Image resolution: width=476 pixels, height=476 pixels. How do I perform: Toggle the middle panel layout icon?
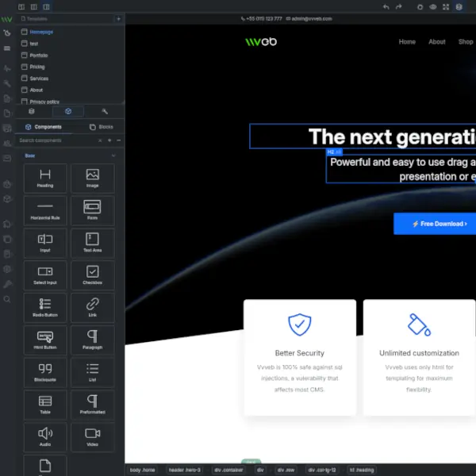[x=33, y=6]
